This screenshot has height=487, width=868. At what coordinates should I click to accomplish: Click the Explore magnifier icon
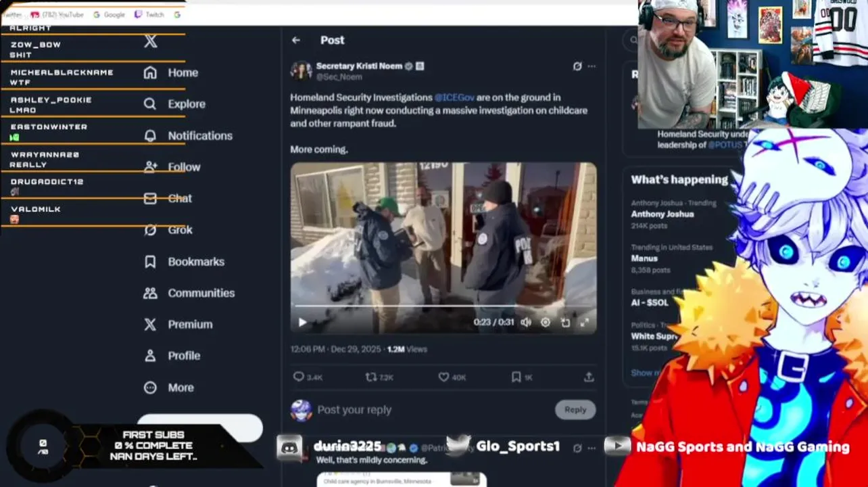tap(150, 104)
